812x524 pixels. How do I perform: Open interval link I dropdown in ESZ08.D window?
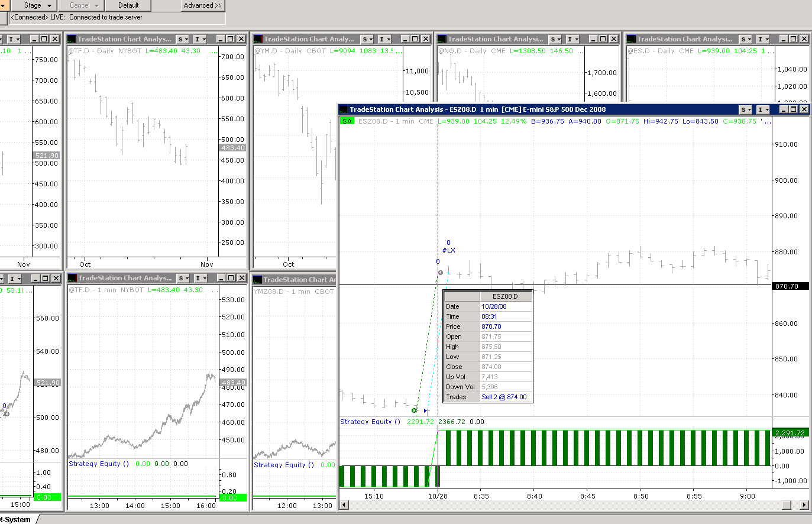coord(764,109)
